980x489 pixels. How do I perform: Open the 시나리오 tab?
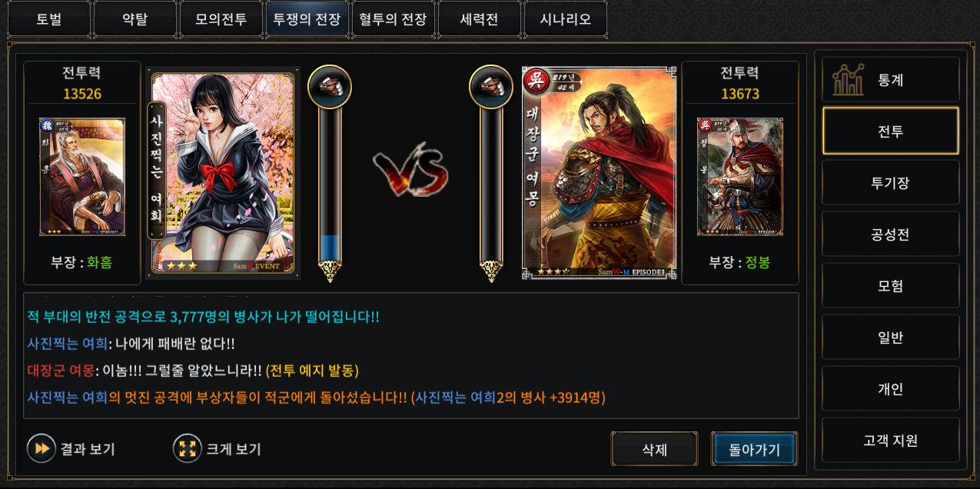pos(565,19)
